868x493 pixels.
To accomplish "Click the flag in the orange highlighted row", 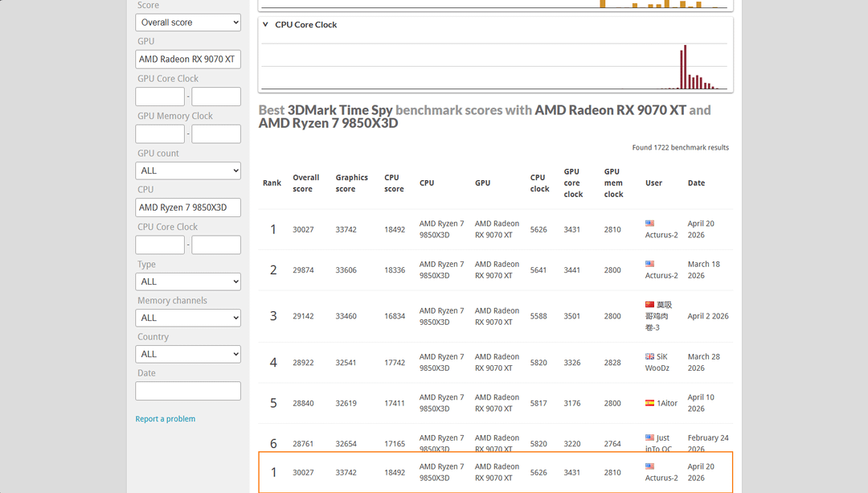I will [649, 466].
